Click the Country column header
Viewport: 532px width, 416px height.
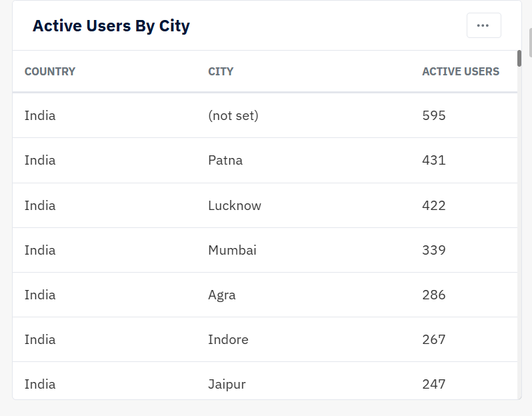tap(50, 71)
